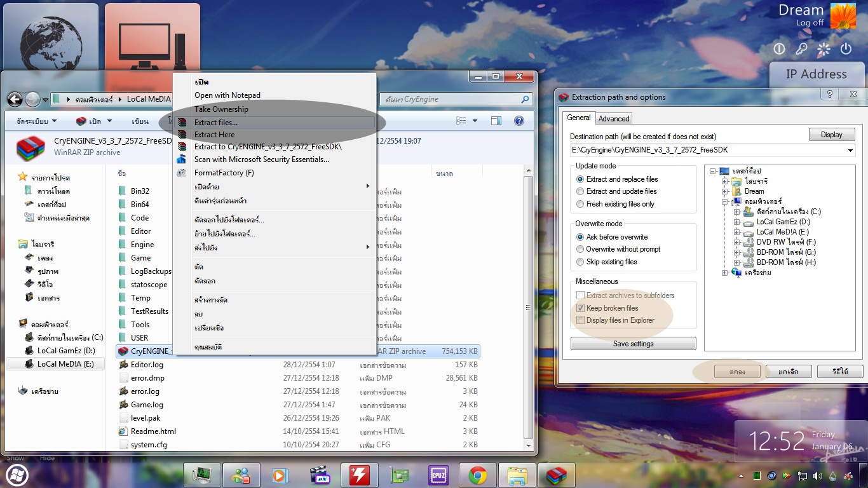Select Extract and replace files
Screen dimensions: 868x488
click(616, 179)
